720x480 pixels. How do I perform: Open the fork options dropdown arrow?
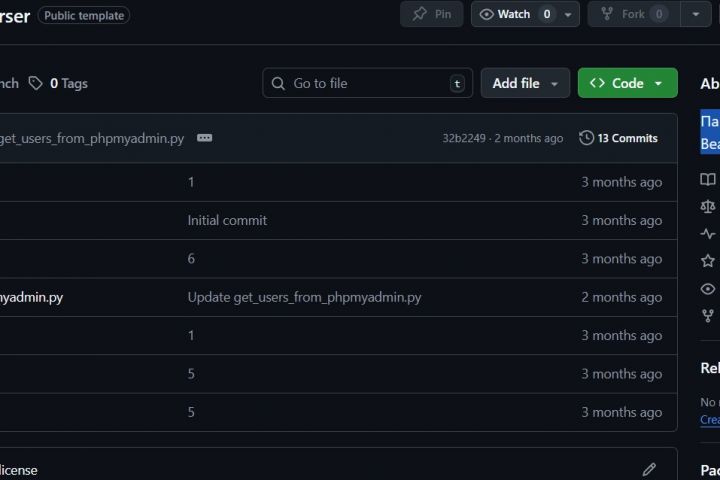[x=696, y=14]
